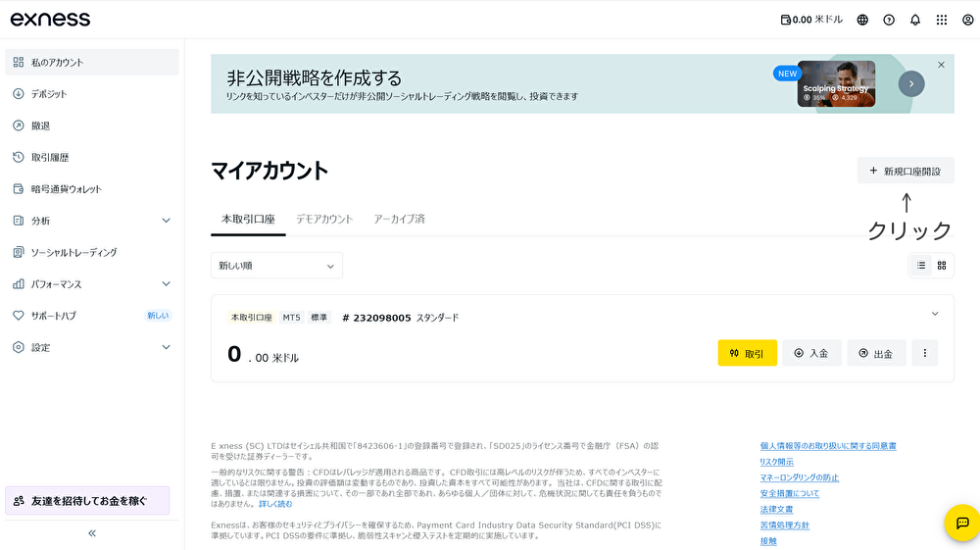Viewport: 980px width, 550px height.
Task: Open 苦情処理方針 link
Action: tap(785, 525)
